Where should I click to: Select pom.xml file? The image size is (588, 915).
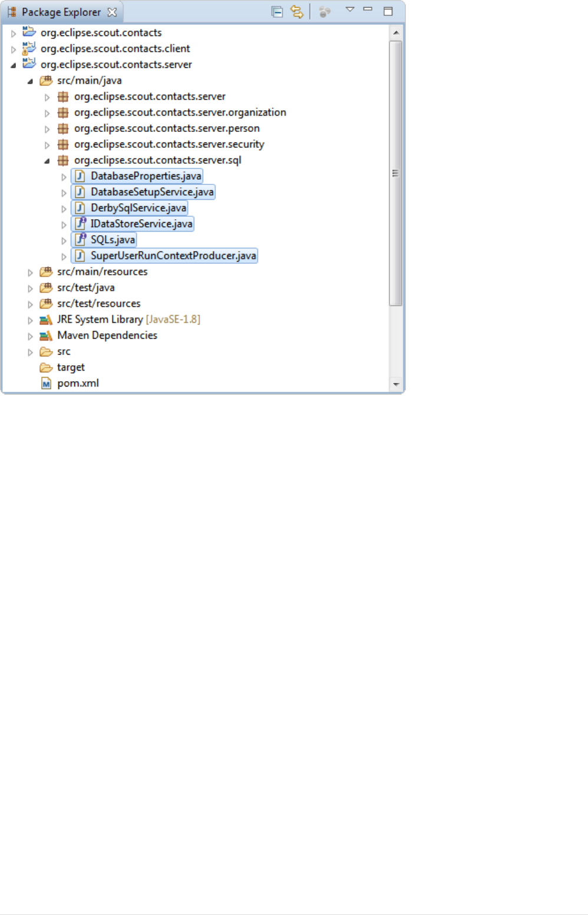point(78,383)
